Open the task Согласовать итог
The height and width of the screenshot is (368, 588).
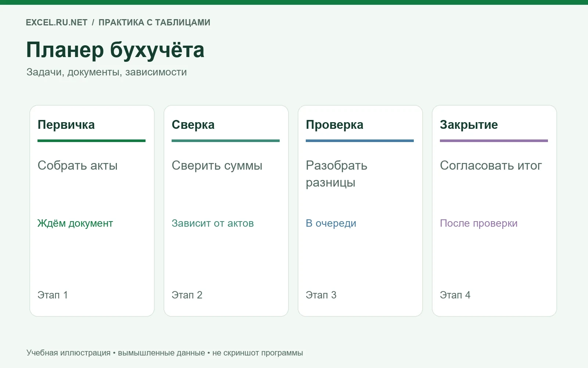click(491, 166)
